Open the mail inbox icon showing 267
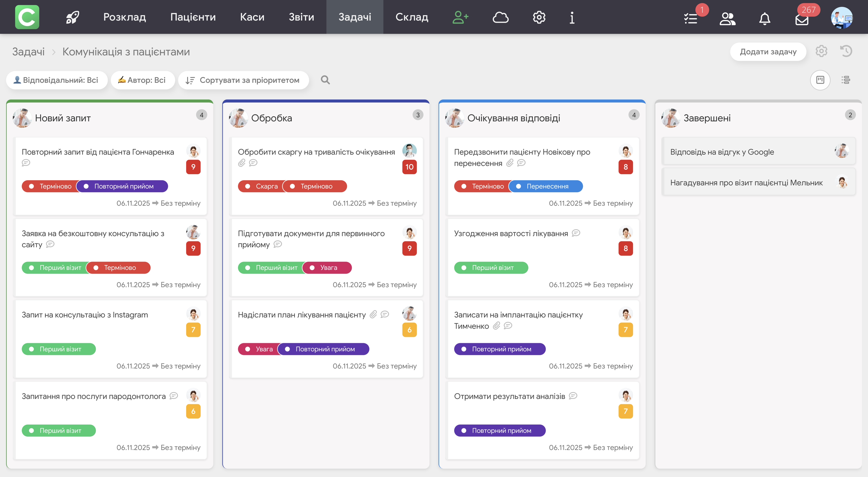 (x=802, y=20)
